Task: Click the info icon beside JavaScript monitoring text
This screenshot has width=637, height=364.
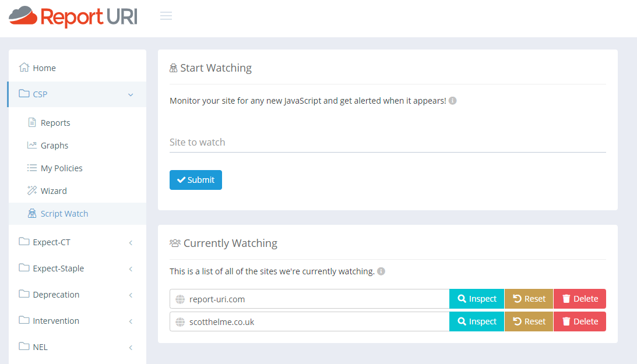Action: click(x=453, y=101)
